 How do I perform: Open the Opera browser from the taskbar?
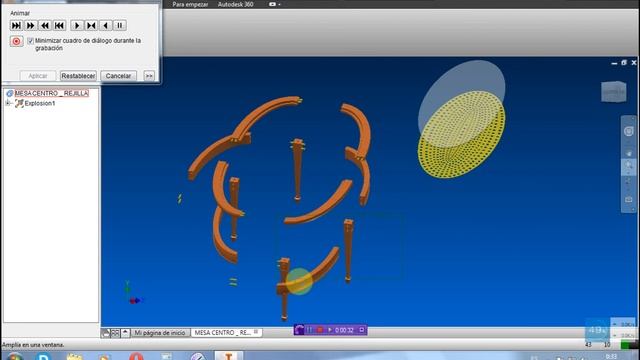(x=136, y=356)
